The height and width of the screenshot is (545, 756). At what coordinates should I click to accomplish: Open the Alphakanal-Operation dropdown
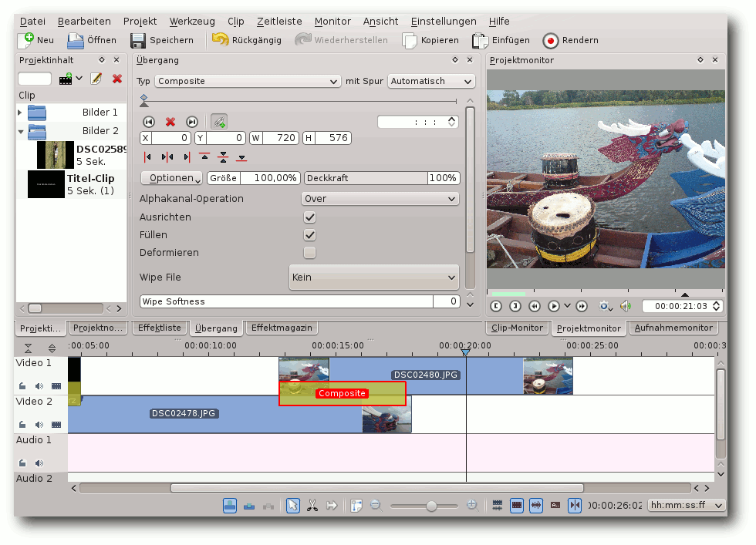coord(380,199)
